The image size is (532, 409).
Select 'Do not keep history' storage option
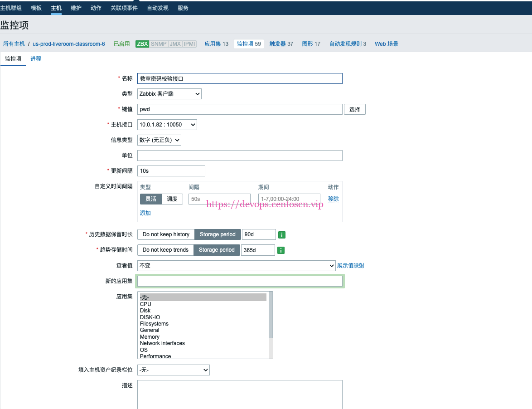click(166, 234)
